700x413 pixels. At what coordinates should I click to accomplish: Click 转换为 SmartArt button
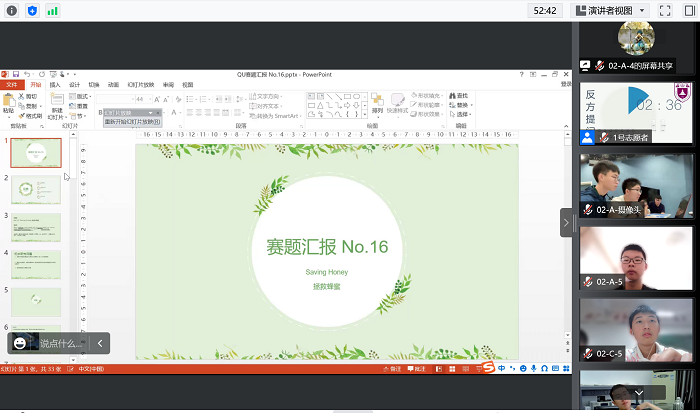(275, 116)
